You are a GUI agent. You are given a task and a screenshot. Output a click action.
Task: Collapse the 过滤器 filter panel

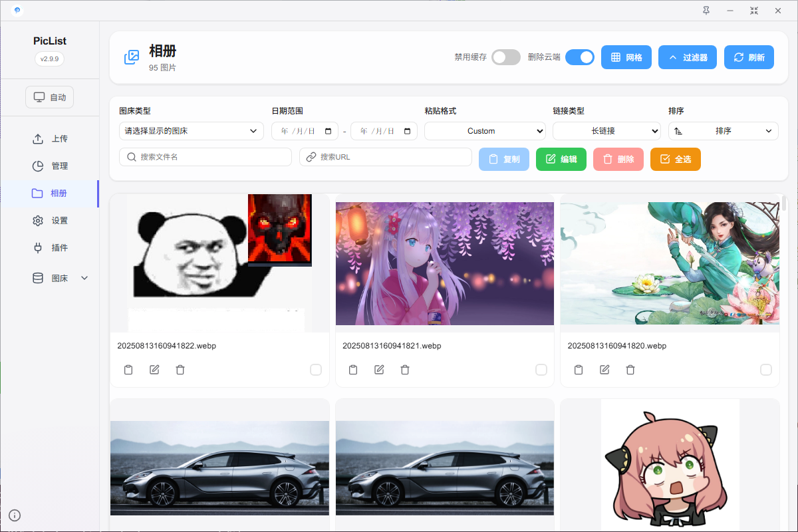tap(688, 57)
